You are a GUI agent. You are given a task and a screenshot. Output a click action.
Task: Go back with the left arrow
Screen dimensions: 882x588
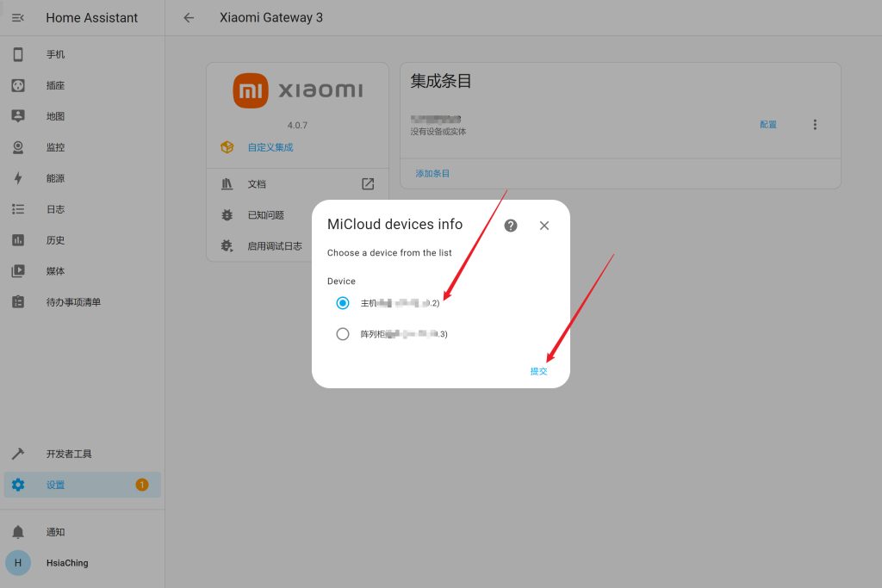coord(189,18)
